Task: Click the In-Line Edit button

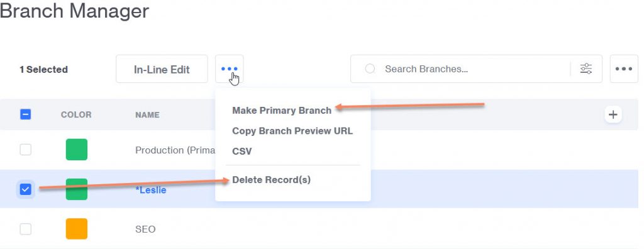Action: point(162,69)
